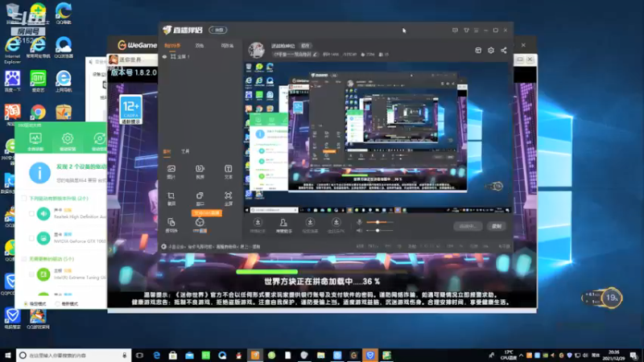Click the WeGame logo in background window
Viewport: 644px width, 362px height.
pyautogui.click(x=137, y=45)
